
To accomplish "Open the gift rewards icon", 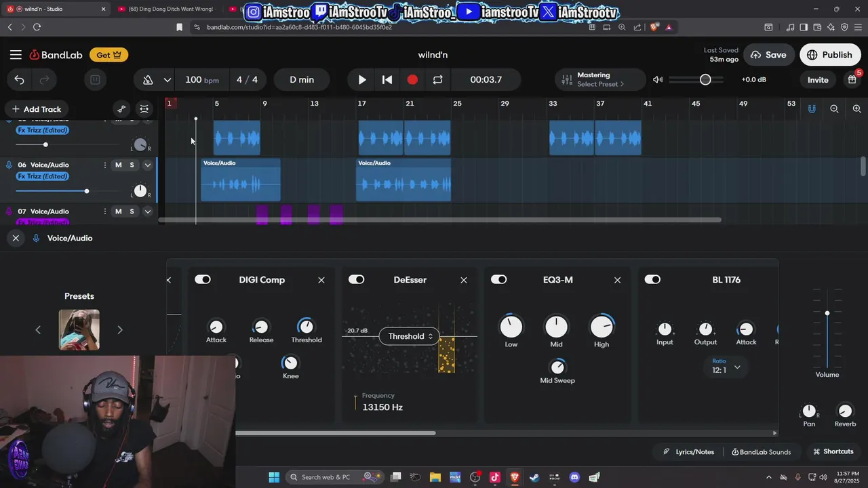I will [852, 79].
